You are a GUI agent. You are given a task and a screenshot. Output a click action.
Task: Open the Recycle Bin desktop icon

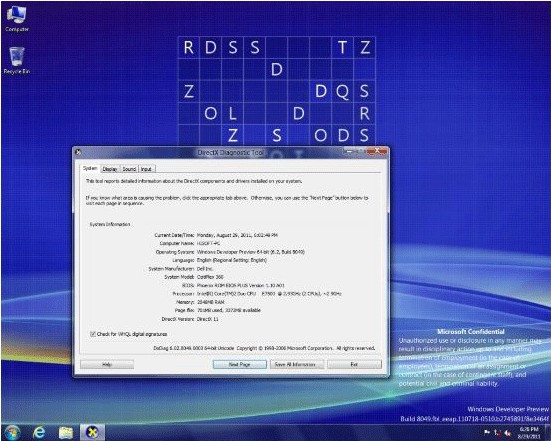point(17,60)
